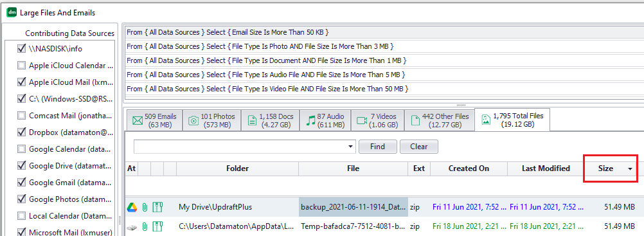Click the Temp-bafadca7 file name cell
Image resolution: width=644 pixels, height=236 pixels.
(x=353, y=226)
